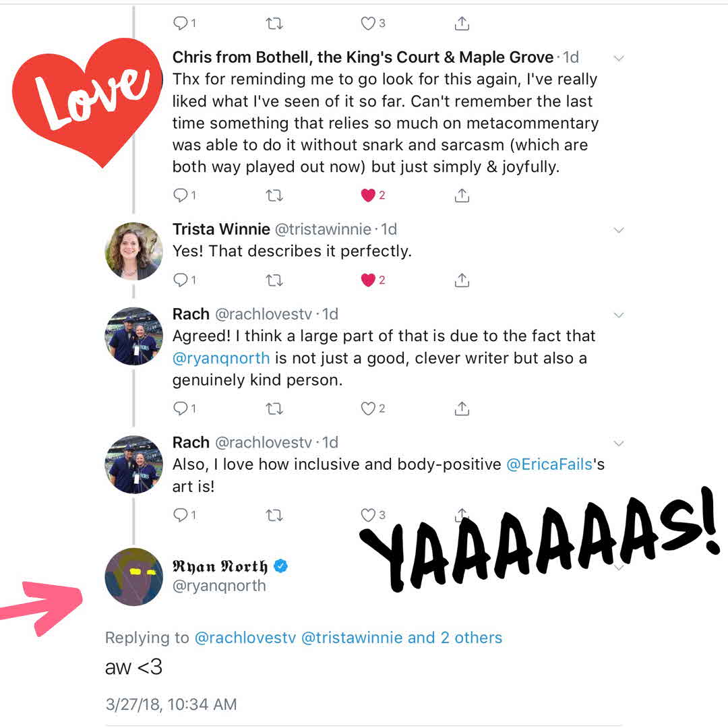This screenshot has height=728, width=728.
Task: Open Trista Winnie's profile picture
Action: point(134,251)
